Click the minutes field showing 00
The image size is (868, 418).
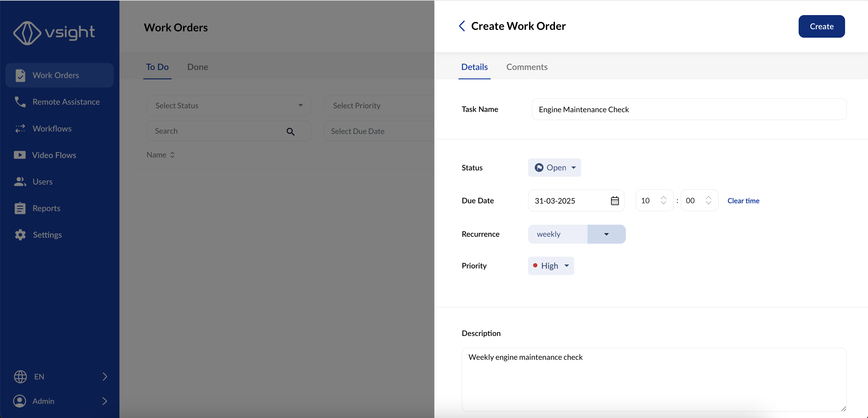pyautogui.click(x=699, y=201)
